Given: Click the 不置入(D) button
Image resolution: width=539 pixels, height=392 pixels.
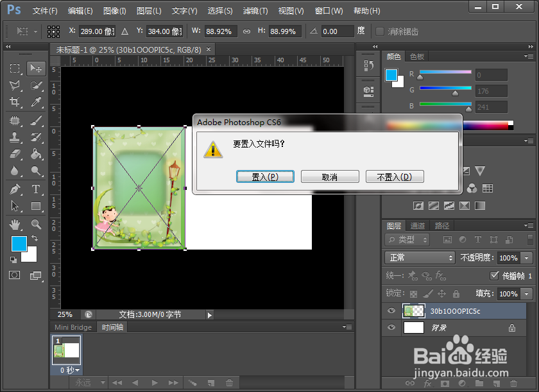Looking at the screenshot, I should pyautogui.click(x=395, y=176).
